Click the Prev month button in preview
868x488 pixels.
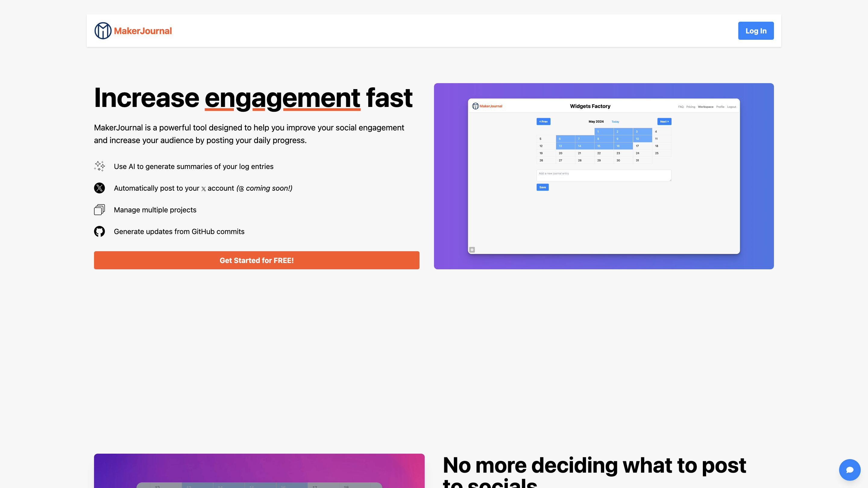point(543,122)
